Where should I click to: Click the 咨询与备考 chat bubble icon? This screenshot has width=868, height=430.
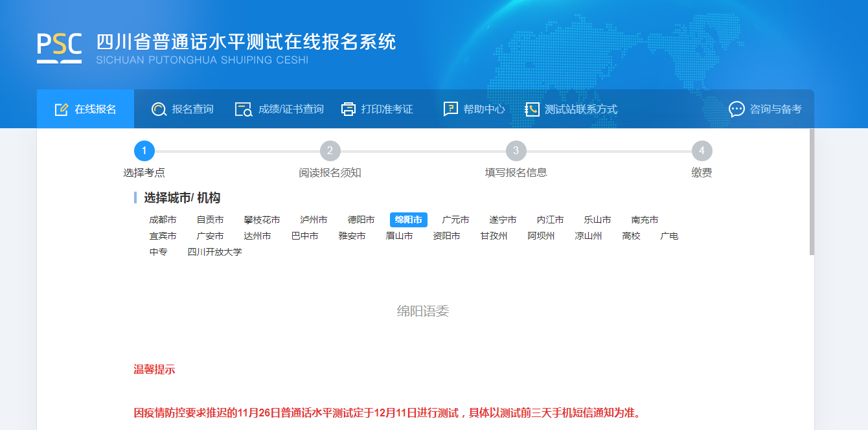(737, 109)
